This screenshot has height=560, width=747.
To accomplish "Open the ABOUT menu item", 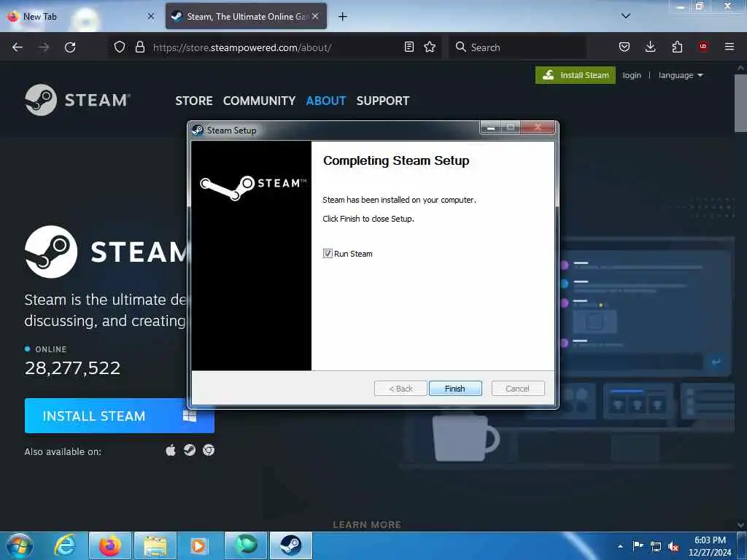I will coord(326,101).
